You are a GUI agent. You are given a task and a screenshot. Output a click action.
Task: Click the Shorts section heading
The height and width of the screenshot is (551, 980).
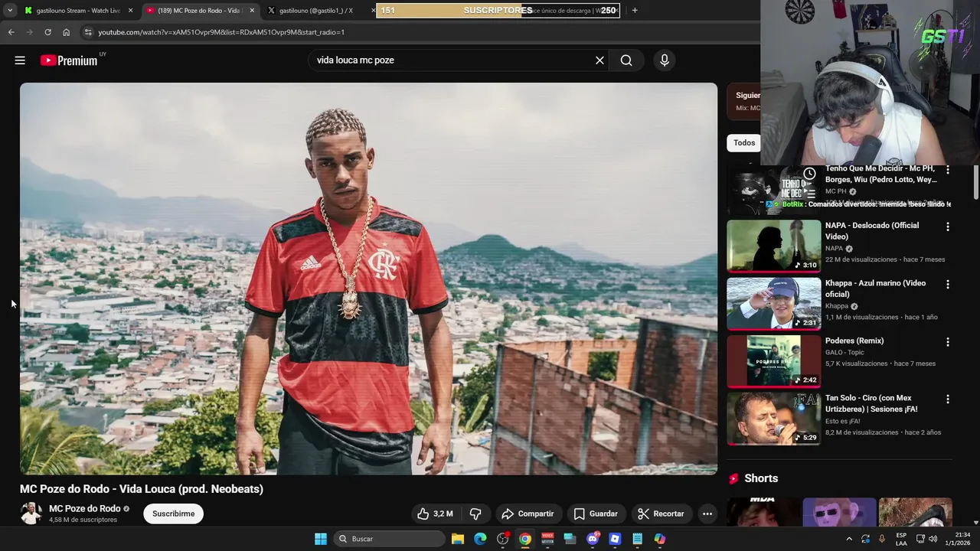click(x=761, y=478)
